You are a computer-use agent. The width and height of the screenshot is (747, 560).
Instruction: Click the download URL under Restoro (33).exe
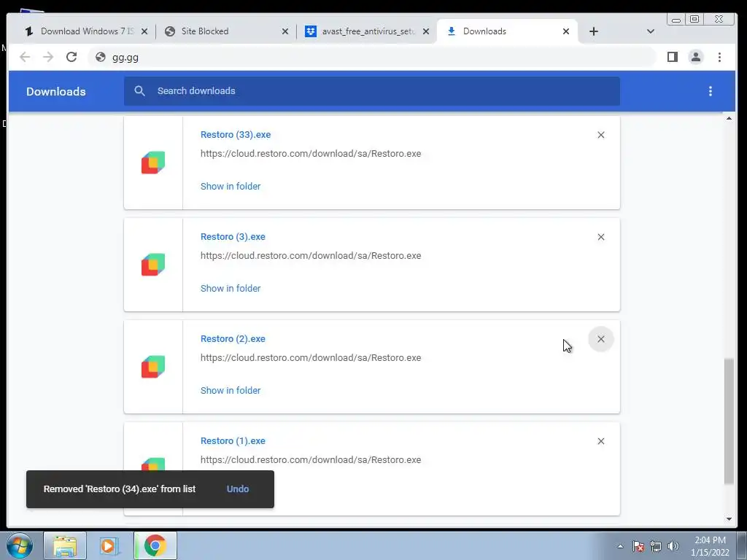coord(311,154)
